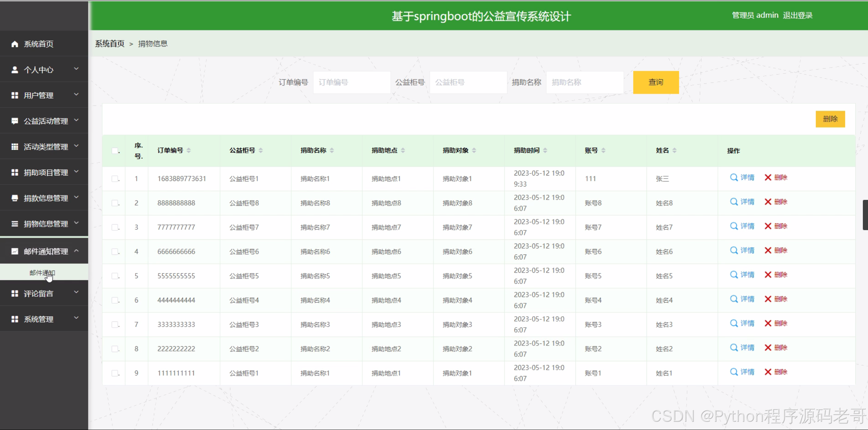Click the sort arrows on 捐助时间 column
The height and width of the screenshot is (430, 868).
pyautogui.click(x=545, y=150)
